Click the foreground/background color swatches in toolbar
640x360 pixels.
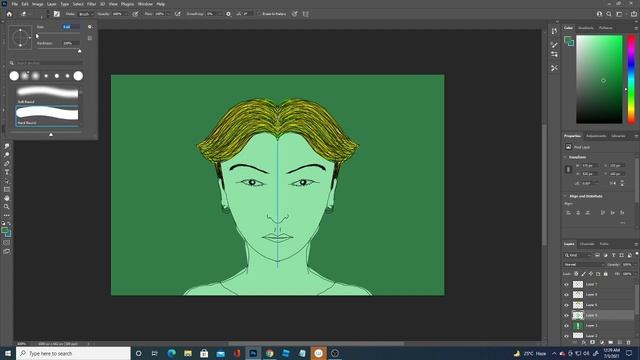[6, 232]
